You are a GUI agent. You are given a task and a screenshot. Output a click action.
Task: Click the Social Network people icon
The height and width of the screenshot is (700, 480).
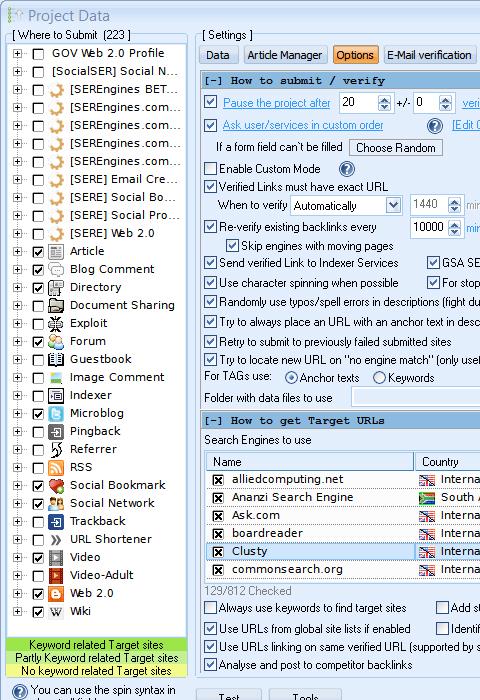tap(56, 504)
